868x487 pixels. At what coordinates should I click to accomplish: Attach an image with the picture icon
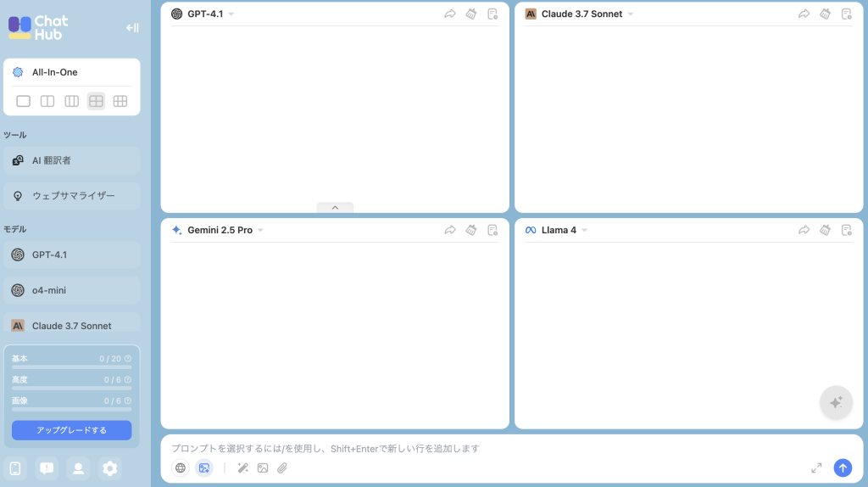click(263, 468)
